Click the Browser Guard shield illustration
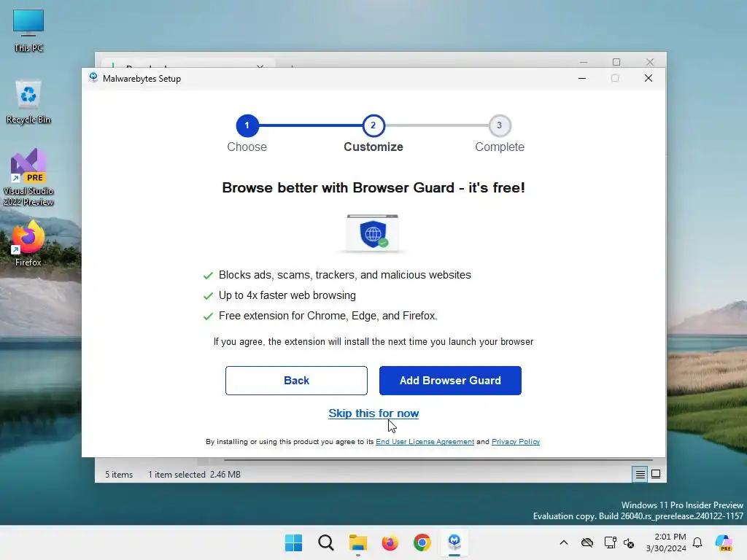Screen dimensions: 747x560 click(373, 233)
